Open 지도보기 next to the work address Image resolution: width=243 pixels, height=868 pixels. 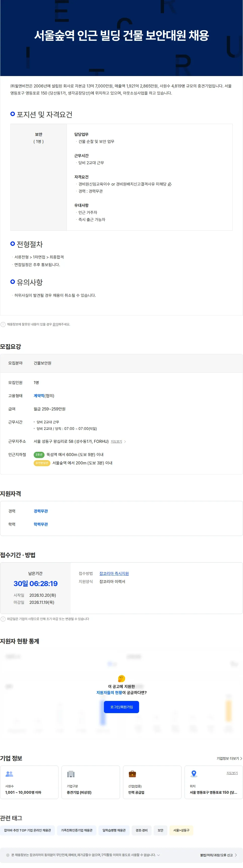pos(116,441)
